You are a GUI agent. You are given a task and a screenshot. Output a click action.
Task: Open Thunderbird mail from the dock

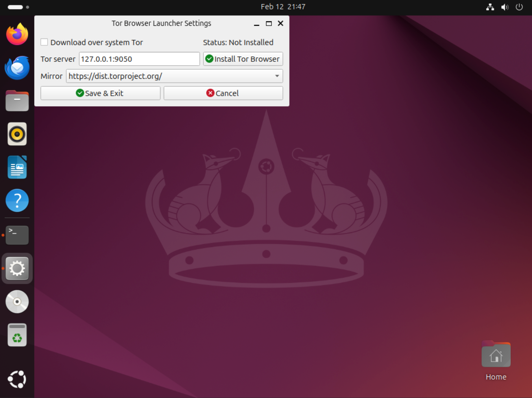[17, 67]
